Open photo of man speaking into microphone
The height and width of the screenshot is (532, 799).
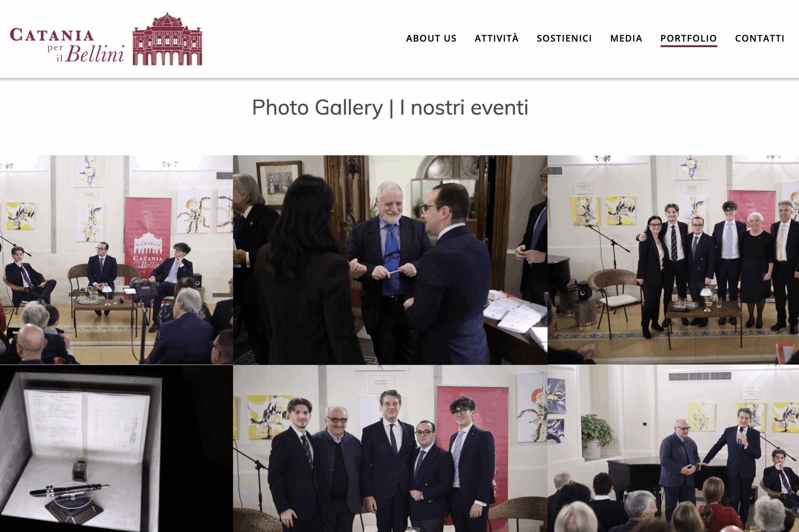[x=673, y=448]
